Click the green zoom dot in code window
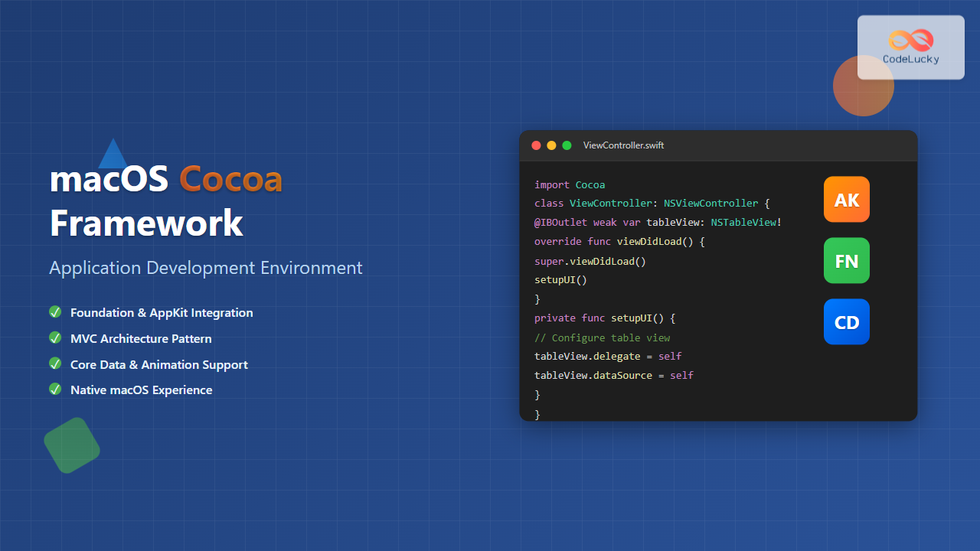Image resolution: width=980 pixels, height=551 pixels. pos(567,145)
